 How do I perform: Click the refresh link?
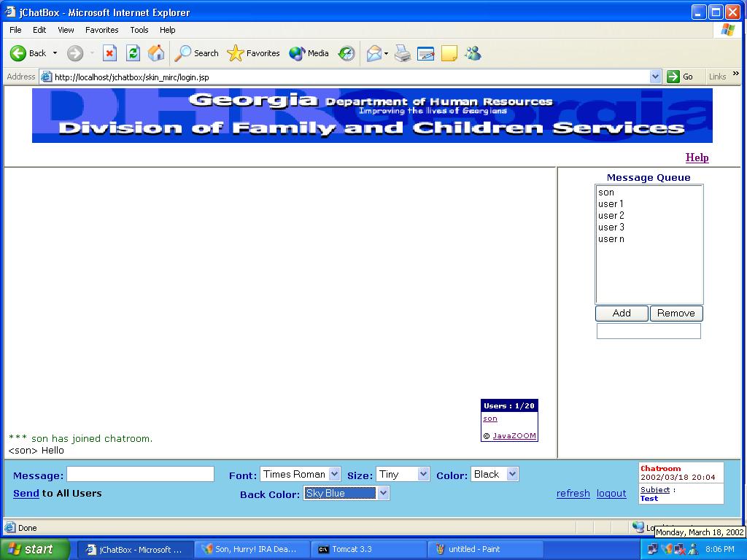point(573,494)
